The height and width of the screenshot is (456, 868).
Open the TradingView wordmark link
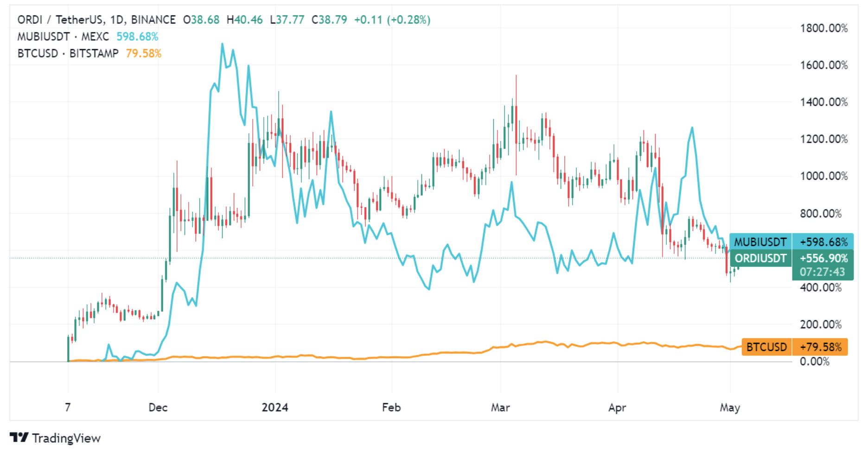coord(66,438)
